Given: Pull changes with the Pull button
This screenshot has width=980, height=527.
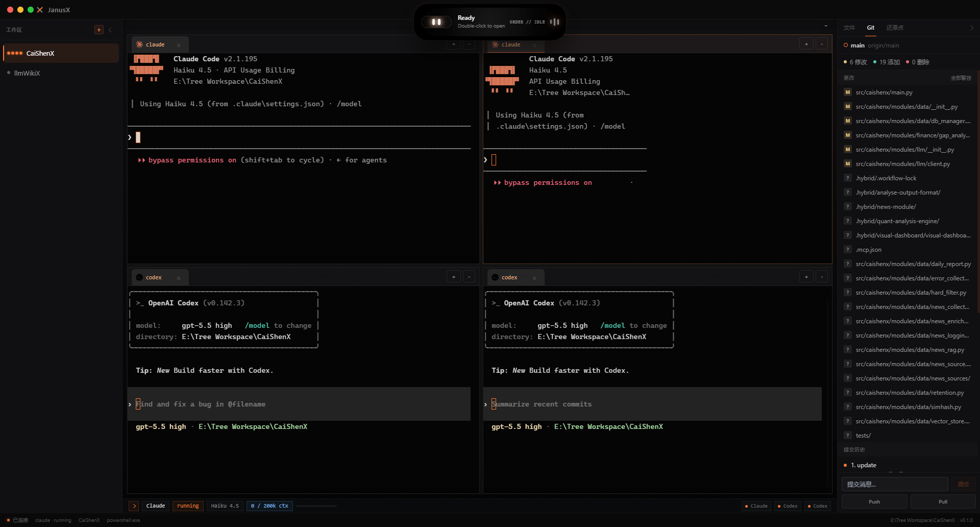Looking at the screenshot, I should pyautogui.click(x=943, y=501).
